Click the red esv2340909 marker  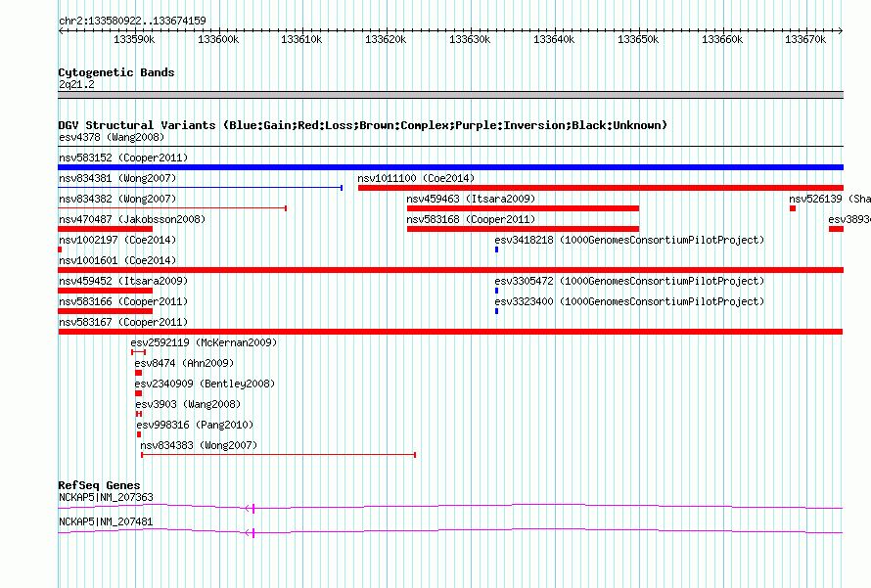pos(138,393)
